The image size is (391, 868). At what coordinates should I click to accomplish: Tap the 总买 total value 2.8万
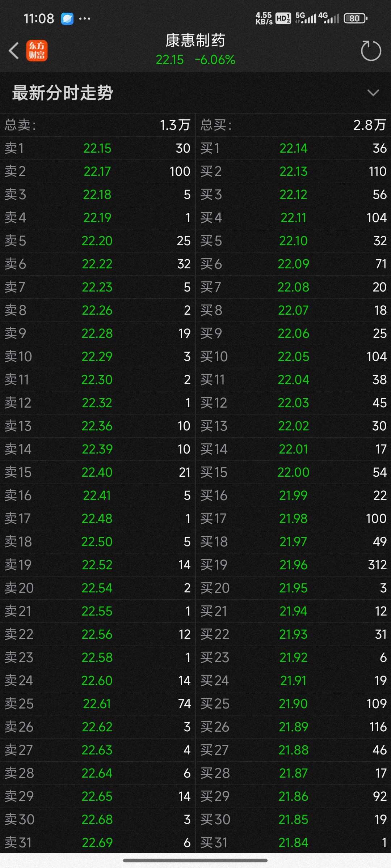(370, 125)
